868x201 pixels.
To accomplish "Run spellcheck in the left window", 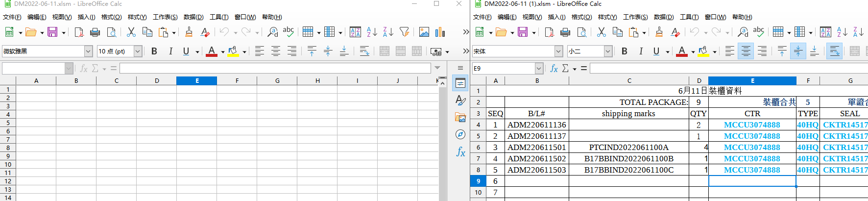I will click(x=289, y=32).
